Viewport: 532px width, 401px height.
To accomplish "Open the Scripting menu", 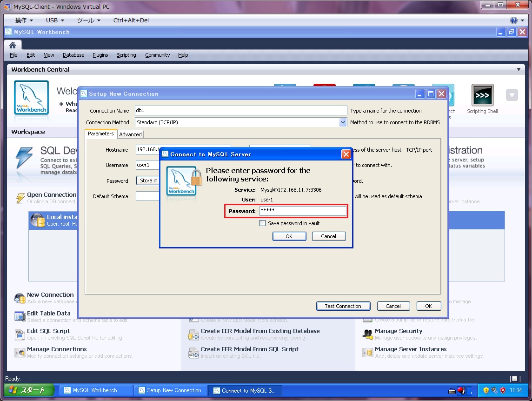I will pos(126,55).
